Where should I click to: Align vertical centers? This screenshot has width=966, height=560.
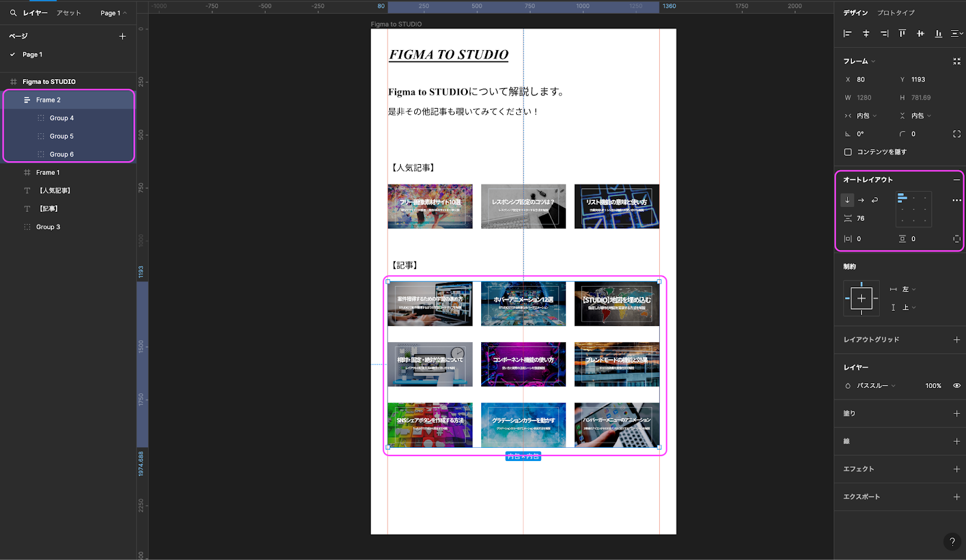point(920,34)
